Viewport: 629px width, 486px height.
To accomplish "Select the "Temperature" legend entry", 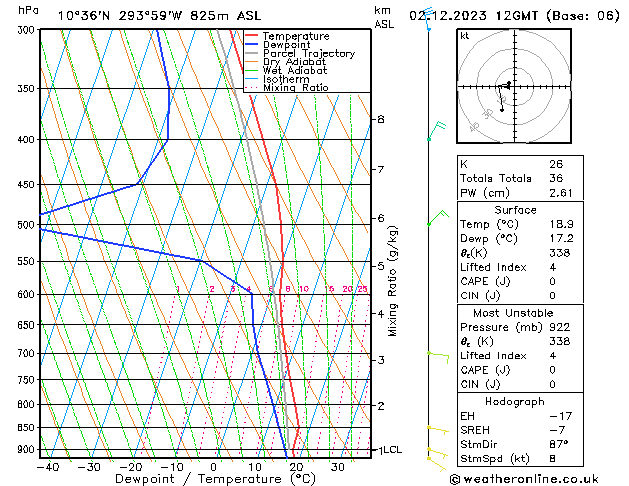I will [x=296, y=36].
